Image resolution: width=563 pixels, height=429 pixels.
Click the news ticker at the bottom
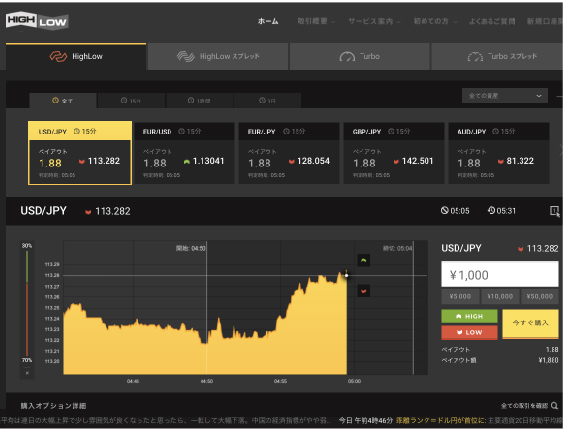(x=282, y=420)
